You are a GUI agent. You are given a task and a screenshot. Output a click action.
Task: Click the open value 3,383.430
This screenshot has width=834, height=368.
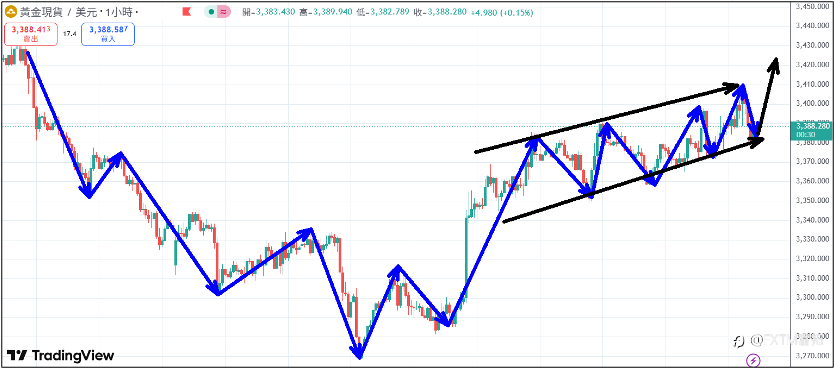(276, 12)
